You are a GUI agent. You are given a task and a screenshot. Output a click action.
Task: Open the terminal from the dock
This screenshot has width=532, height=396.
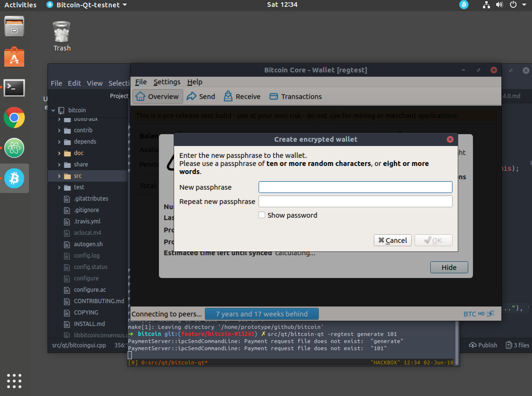pyautogui.click(x=14, y=88)
